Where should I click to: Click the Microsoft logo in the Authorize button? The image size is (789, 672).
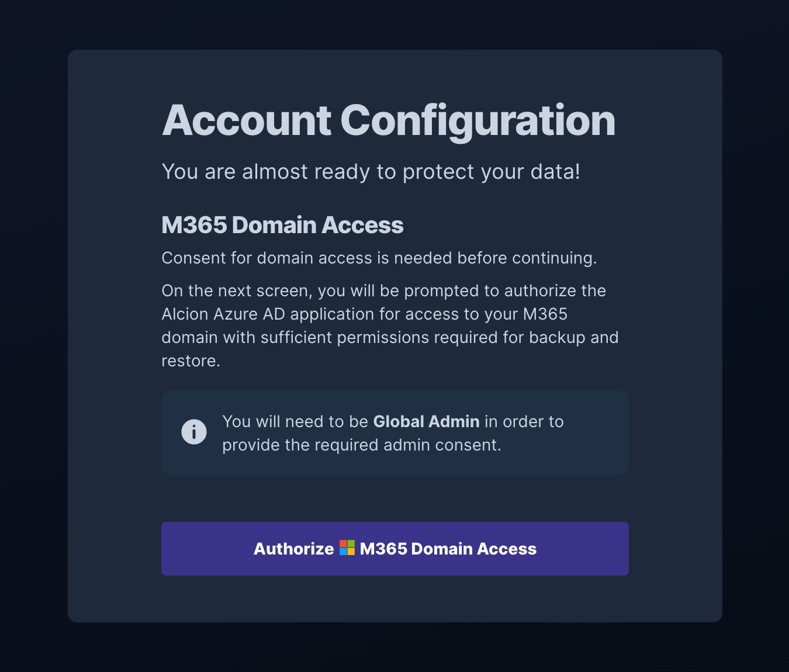pyautogui.click(x=347, y=548)
